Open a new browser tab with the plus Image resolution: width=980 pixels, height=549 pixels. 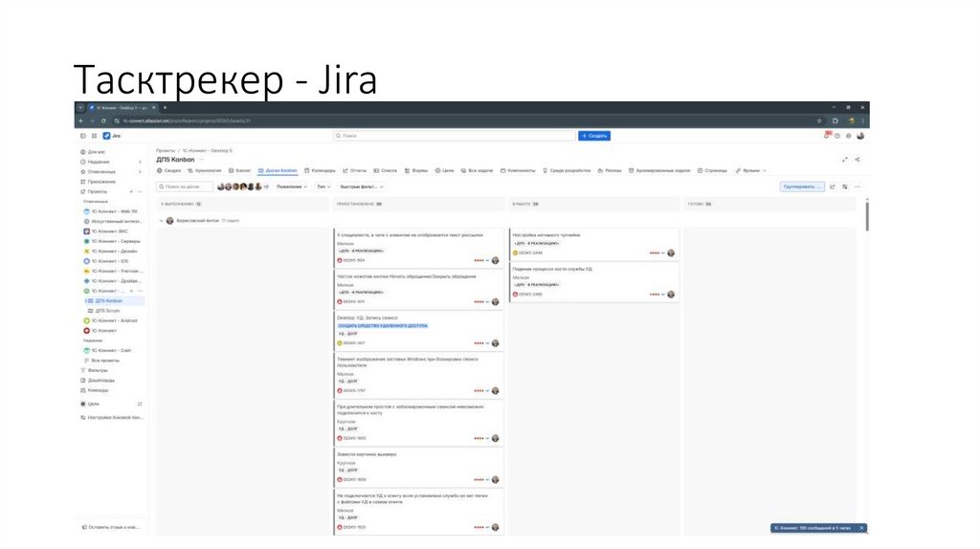pos(165,107)
